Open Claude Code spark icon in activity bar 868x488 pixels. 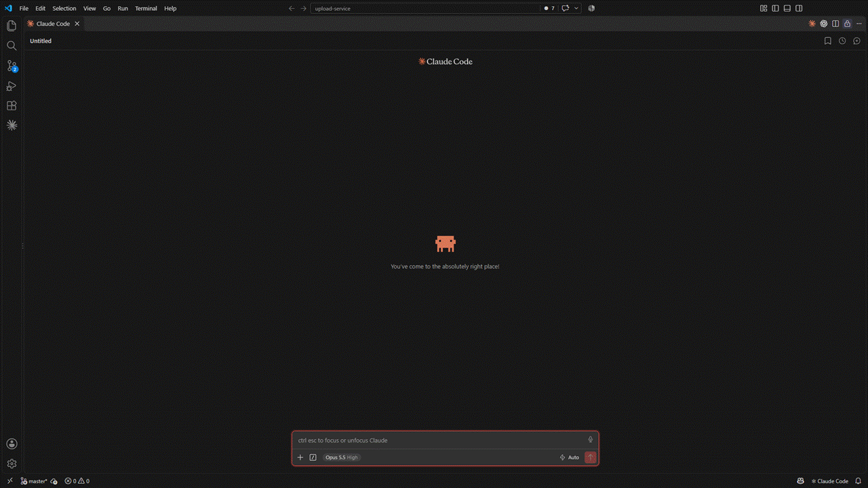click(x=12, y=125)
